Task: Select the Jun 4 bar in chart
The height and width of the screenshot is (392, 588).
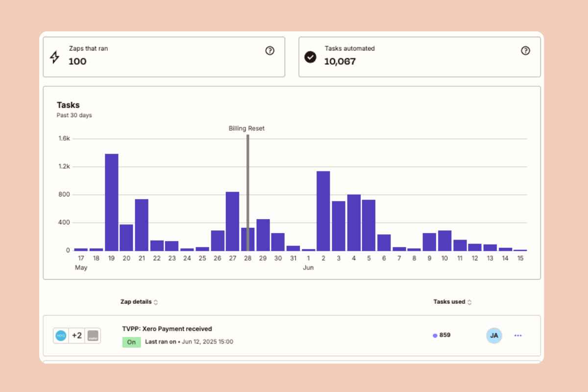Action: (x=354, y=223)
